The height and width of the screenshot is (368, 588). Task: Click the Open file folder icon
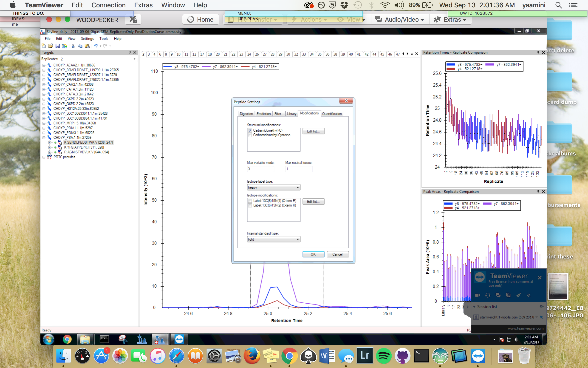pyautogui.click(x=51, y=46)
